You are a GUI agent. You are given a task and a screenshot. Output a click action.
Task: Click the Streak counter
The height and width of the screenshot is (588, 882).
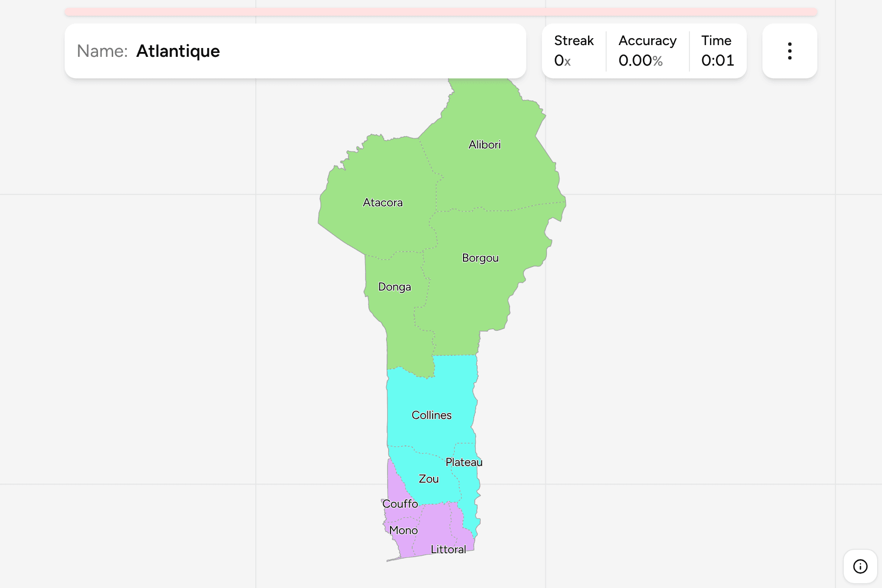coord(574,51)
